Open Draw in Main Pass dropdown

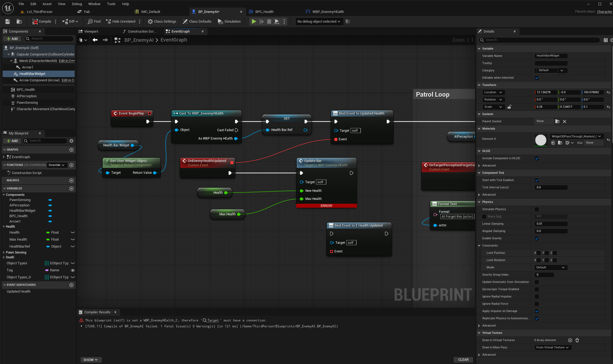pos(552,348)
